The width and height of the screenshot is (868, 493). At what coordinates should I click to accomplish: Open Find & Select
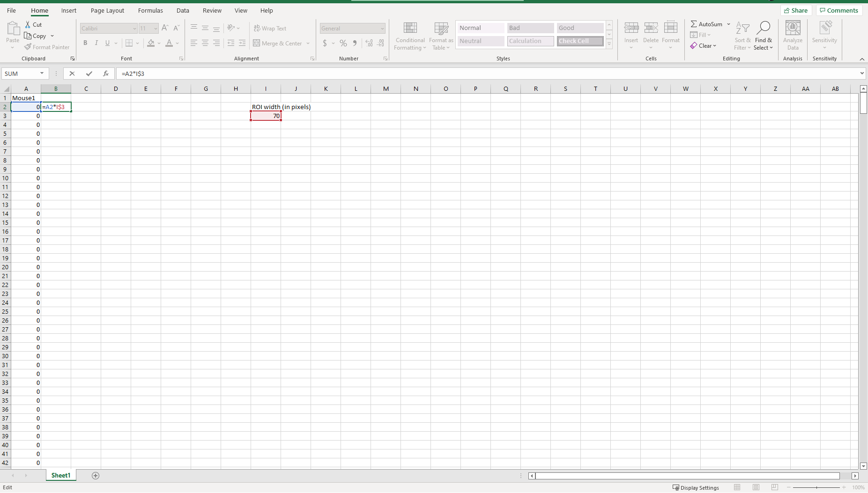pos(763,36)
